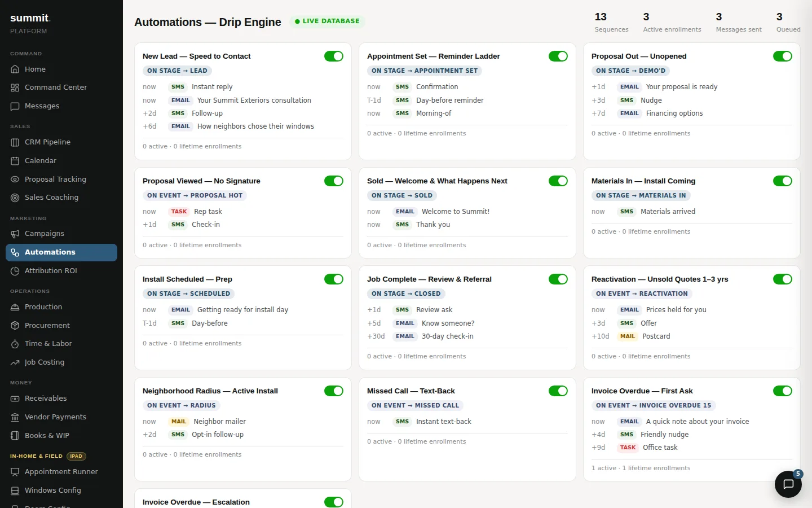Click the Active enrollments counter
The image size is (812, 508).
pos(672,23)
